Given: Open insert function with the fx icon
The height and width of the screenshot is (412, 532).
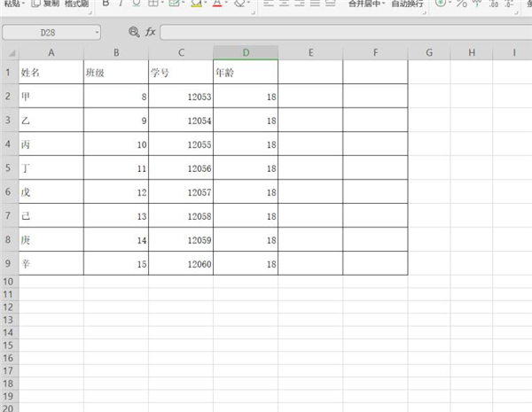Looking at the screenshot, I should pyautogui.click(x=151, y=32).
